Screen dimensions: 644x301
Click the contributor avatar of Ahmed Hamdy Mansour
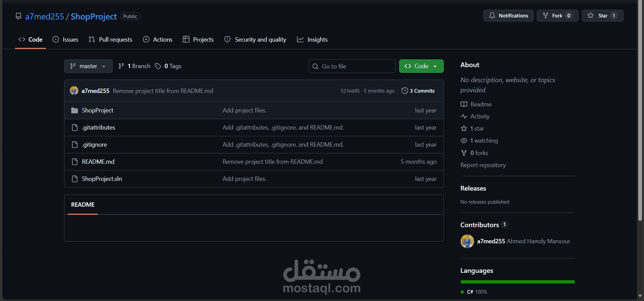point(467,241)
